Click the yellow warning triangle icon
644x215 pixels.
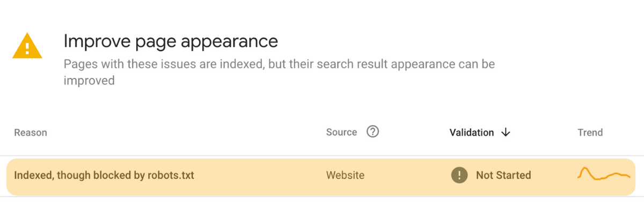(27, 45)
